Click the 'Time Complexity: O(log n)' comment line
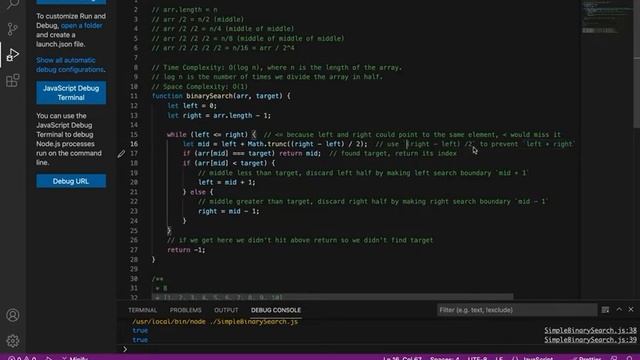Viewport: 640px width, 360px height. tap(277, 67)
